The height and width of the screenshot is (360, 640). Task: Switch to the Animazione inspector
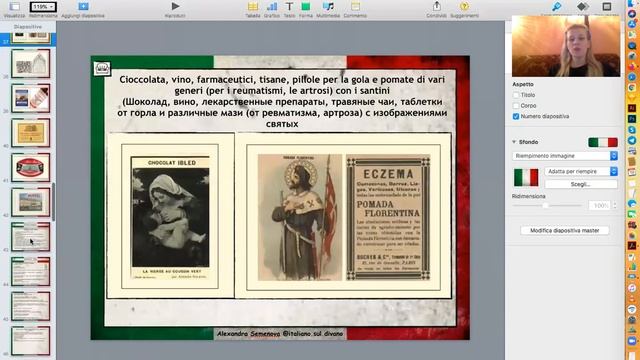[583, 6]
